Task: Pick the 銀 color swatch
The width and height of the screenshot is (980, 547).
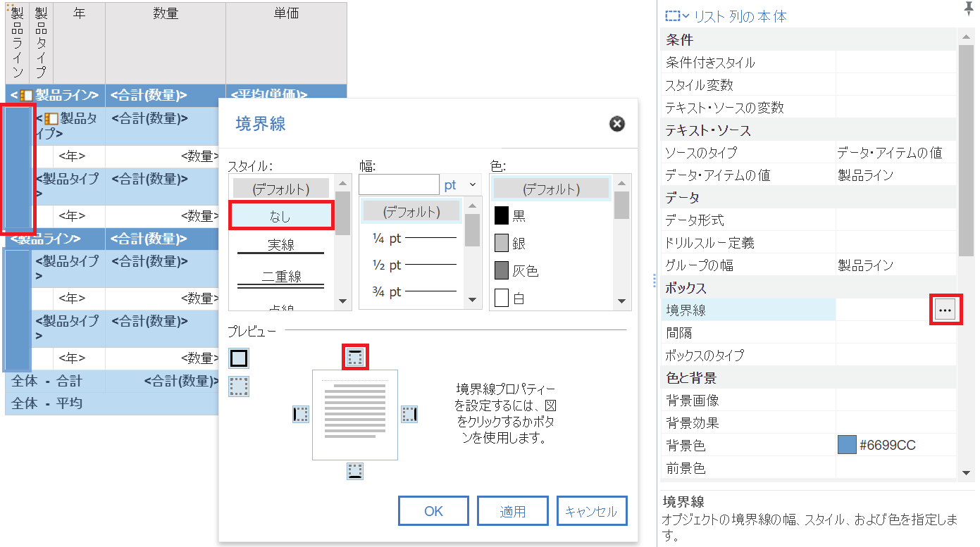Action: (502, 244)
